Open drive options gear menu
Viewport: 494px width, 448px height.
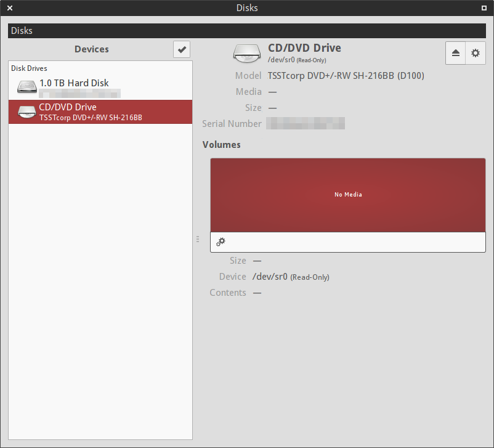(x=475, y=53)
